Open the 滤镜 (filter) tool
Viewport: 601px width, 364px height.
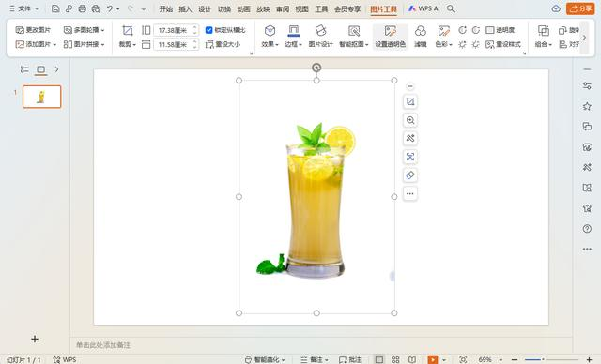[x=421, y=37]
